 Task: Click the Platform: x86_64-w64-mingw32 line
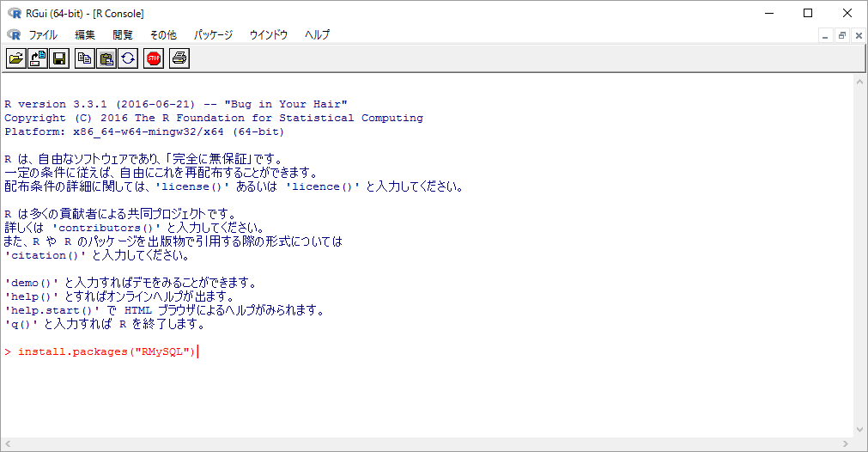pos(144,131)
